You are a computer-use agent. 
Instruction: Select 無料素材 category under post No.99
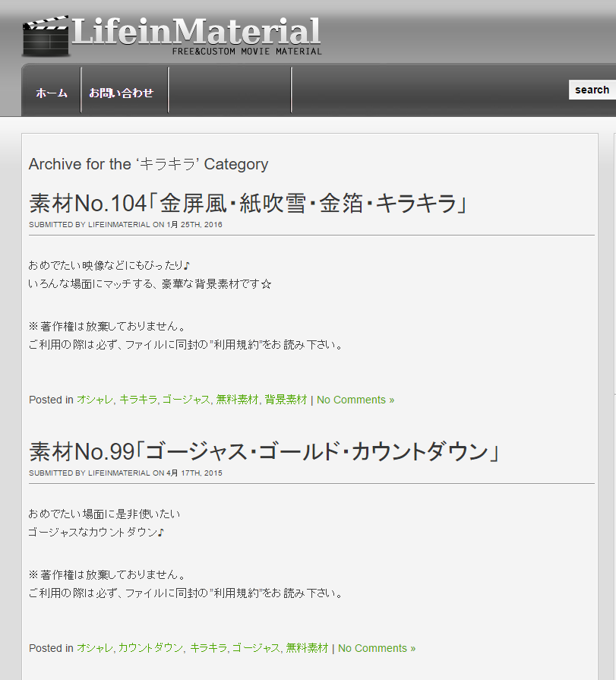(307, 648)
